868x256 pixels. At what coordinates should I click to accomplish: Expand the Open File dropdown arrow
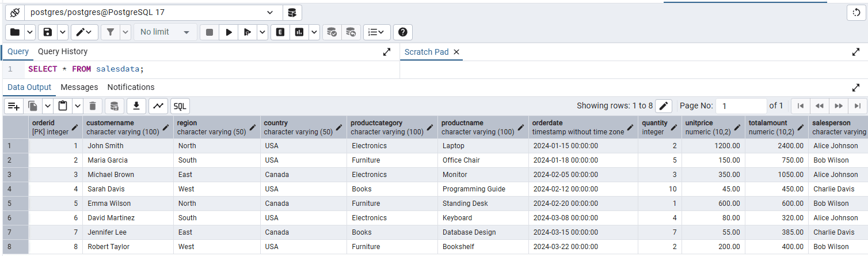[30, 32]
